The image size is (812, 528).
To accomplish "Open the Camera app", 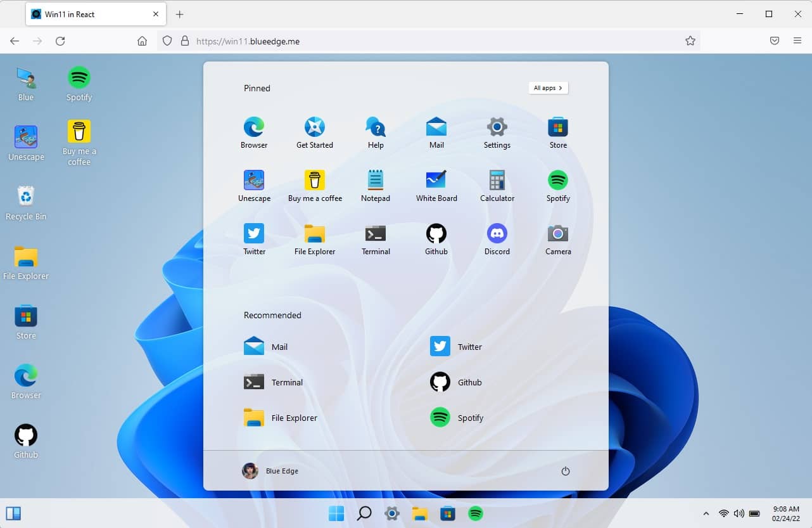I will coord(558,240).
